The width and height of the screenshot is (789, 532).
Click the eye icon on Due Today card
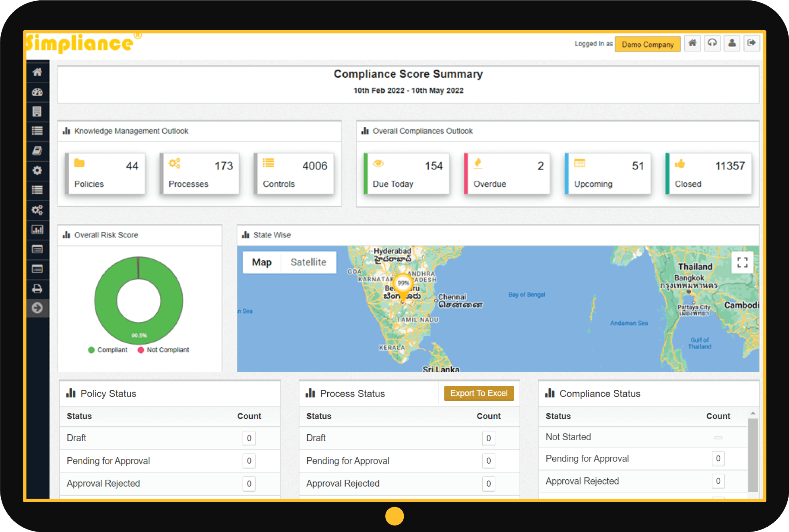tap(378, 163)
